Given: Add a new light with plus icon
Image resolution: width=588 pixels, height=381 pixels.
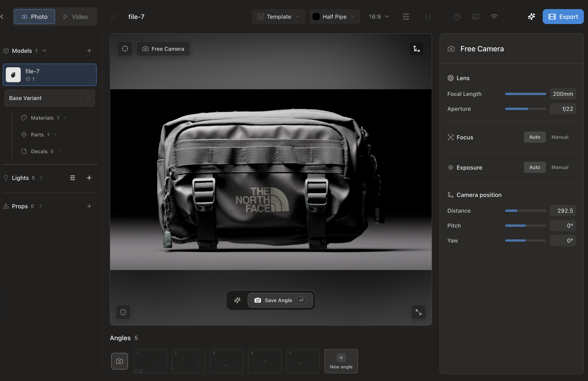Looking at the screenshot, I should coord(89,178).
